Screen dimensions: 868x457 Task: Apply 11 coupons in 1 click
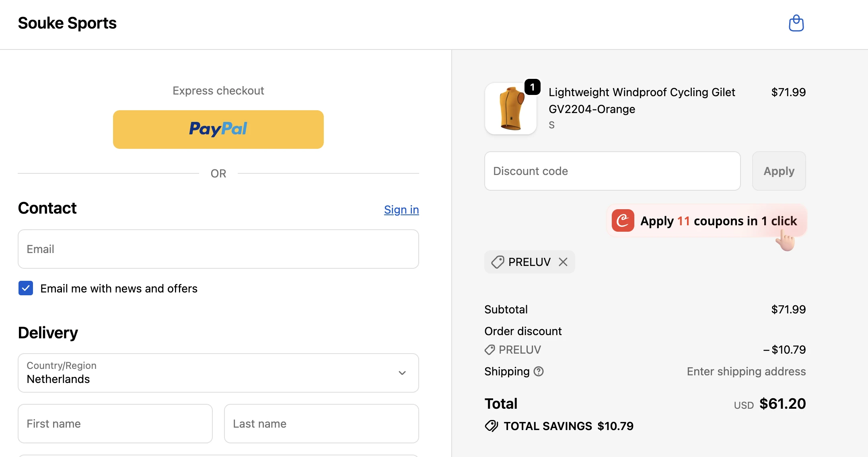tap(707, 221)
